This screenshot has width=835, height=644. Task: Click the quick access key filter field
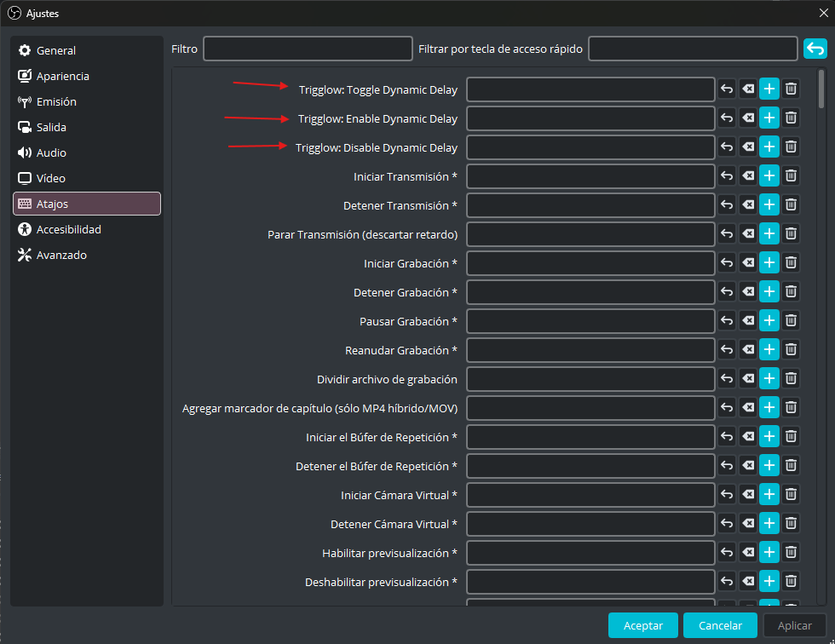coord(693,49)
